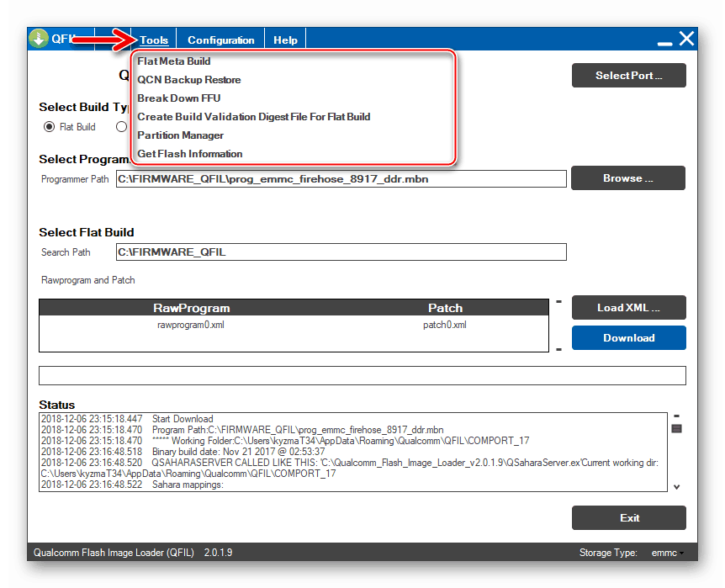This screenshot has width=725, height=588.
Task: Click the Load XML button
Action: pos(628,307)
